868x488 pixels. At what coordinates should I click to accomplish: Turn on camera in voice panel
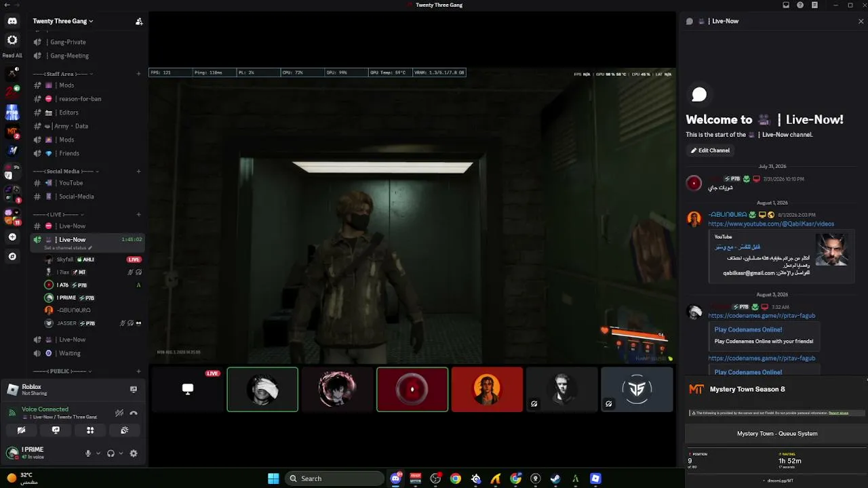coord(21,430)
